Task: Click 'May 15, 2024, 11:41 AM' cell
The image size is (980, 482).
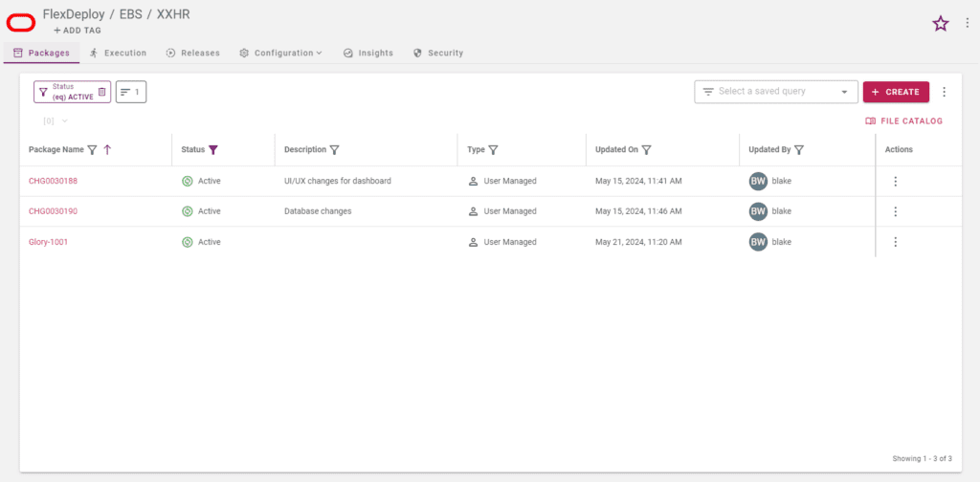Action: pos(638,181)
